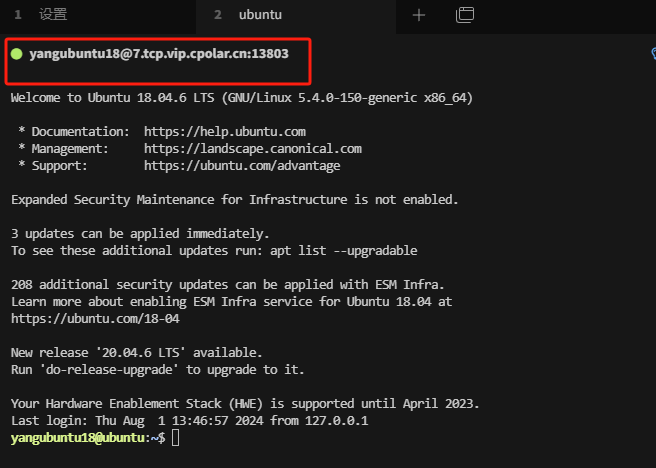Click the green connection status dot
656x468 pixels.
tap(17, 53)
